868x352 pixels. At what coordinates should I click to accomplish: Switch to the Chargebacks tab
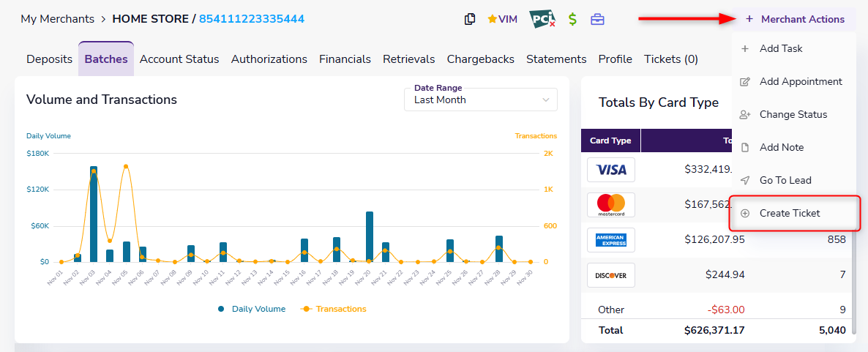click(x=480, y=59)
